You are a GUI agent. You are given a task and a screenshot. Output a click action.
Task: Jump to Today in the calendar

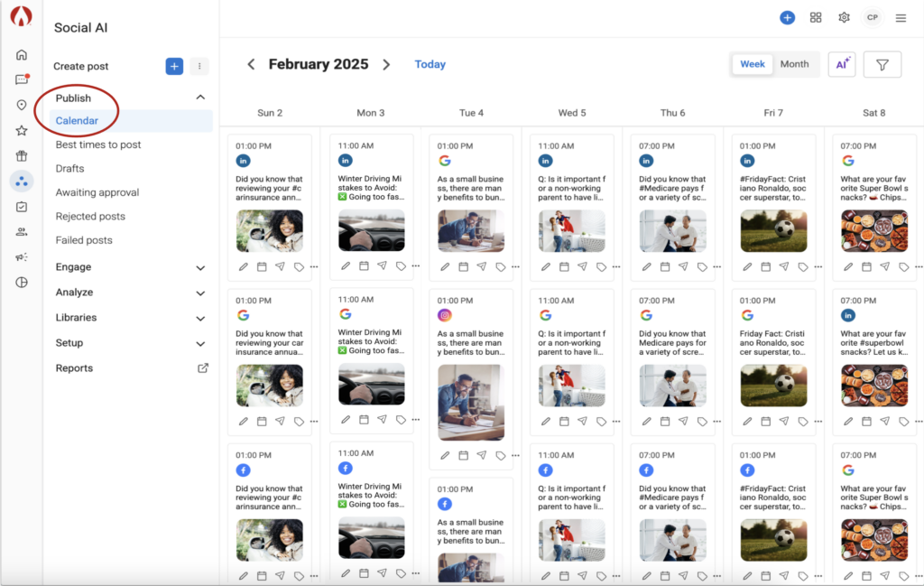[430, 64]
